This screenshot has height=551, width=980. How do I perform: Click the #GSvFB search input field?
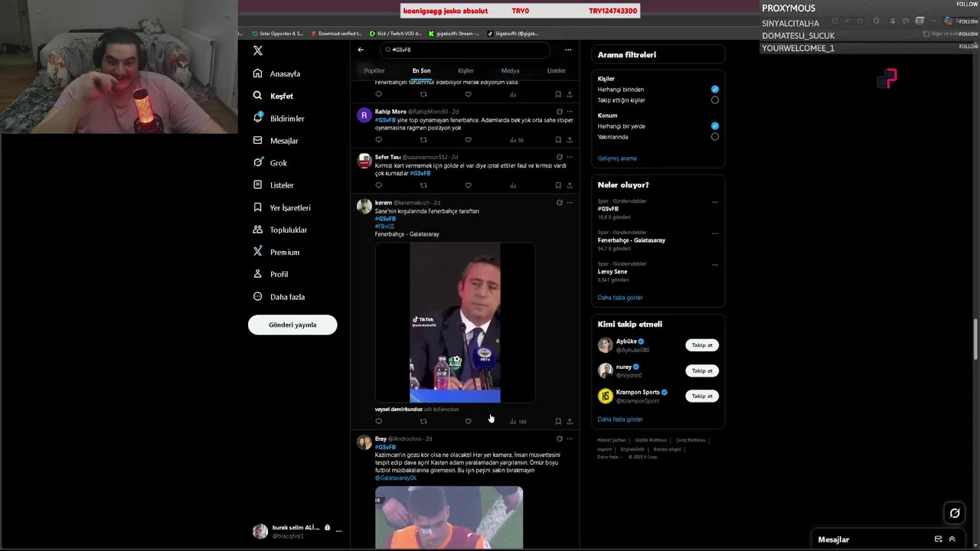click(465, 50)
